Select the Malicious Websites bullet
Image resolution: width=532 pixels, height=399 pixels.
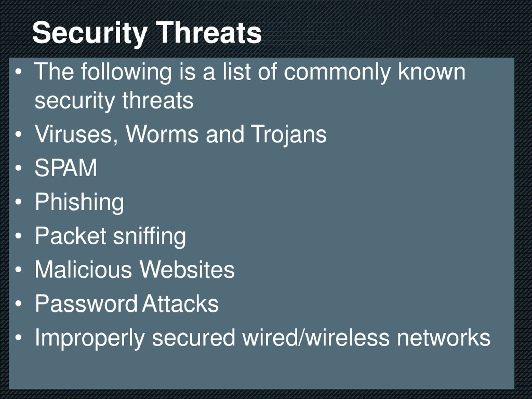tap(135, 270)
